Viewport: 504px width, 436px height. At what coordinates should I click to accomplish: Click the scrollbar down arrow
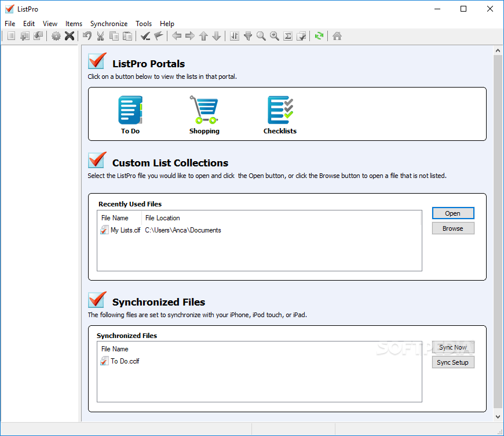click(498, 417)
